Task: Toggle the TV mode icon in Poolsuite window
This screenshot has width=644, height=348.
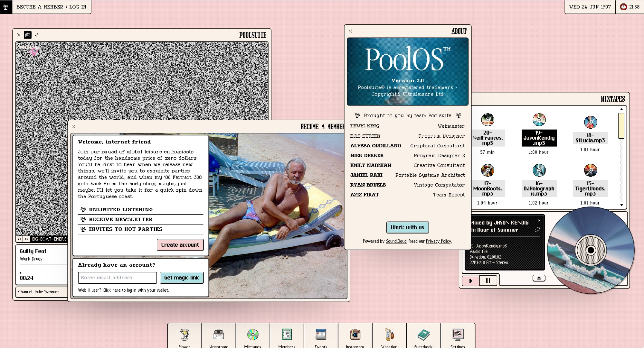Action: click(x=28, y=35)
